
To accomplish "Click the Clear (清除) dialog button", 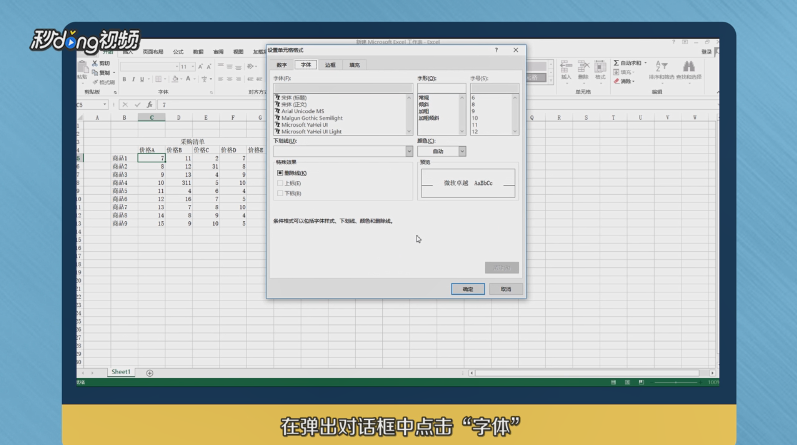I will pos(502,268).
